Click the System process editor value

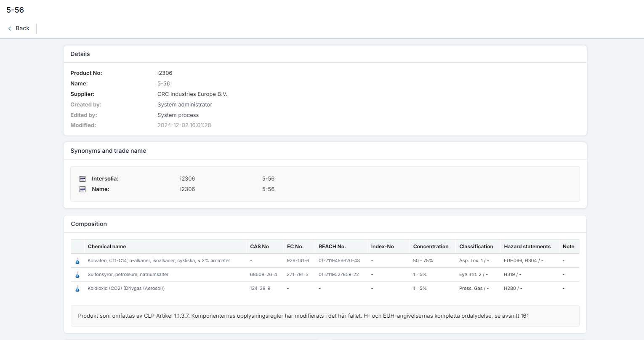178,115
